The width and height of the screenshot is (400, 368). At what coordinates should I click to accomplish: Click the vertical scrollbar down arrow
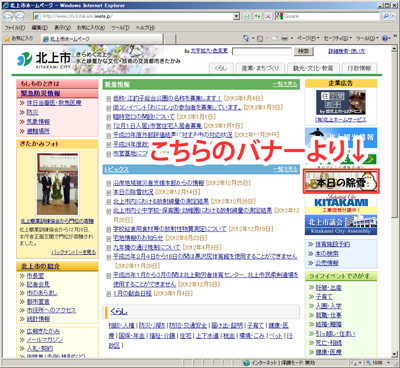click(395, 354)
